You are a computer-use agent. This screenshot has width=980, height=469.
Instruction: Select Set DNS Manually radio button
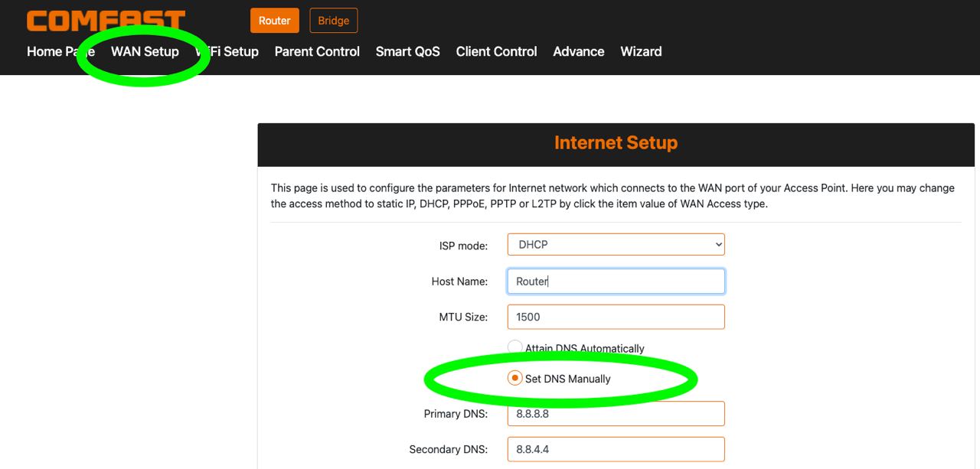pos(515,379)
